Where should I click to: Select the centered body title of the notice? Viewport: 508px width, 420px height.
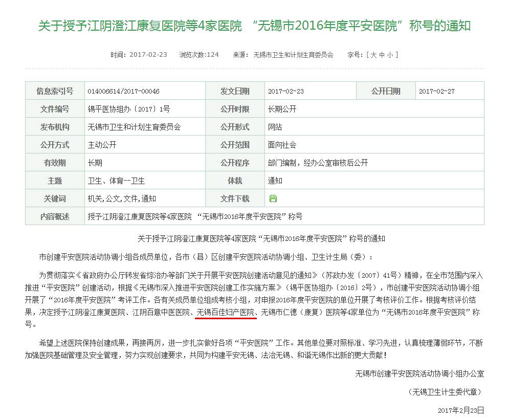tap(261, 238)
